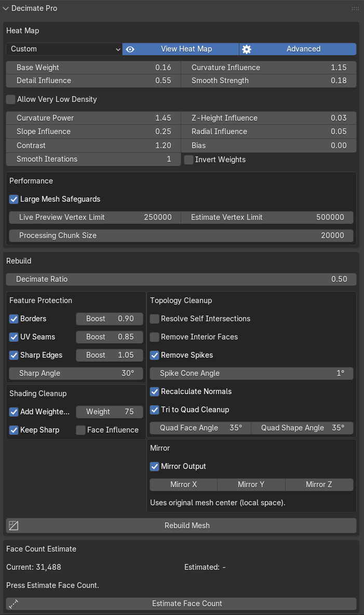
Task: Collapse the Decimate Pro panel
Action: pos(6,8)
